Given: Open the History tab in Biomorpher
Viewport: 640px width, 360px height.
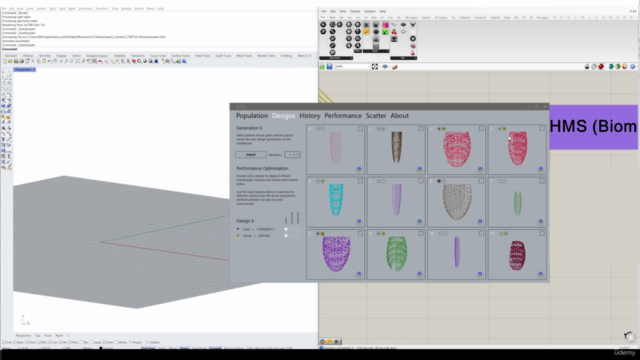Looking at the screenshot, I should (x=310, y=116).
